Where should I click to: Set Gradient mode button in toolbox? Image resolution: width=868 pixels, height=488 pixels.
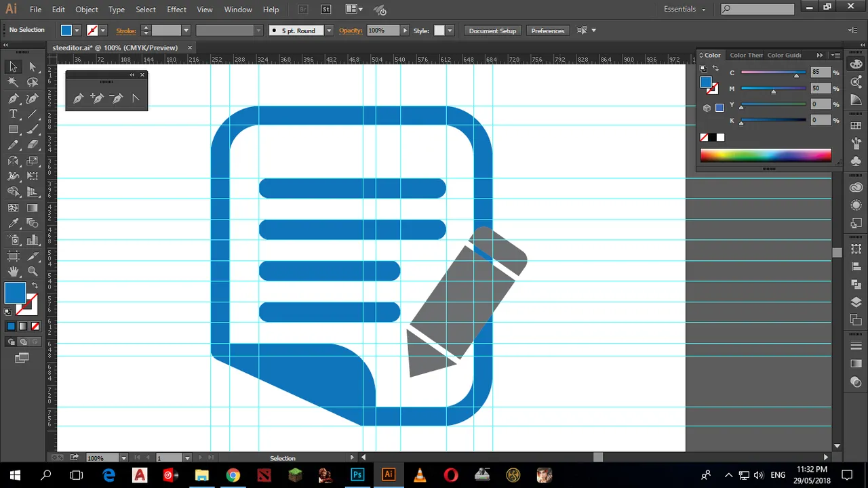tap(22, 327)
